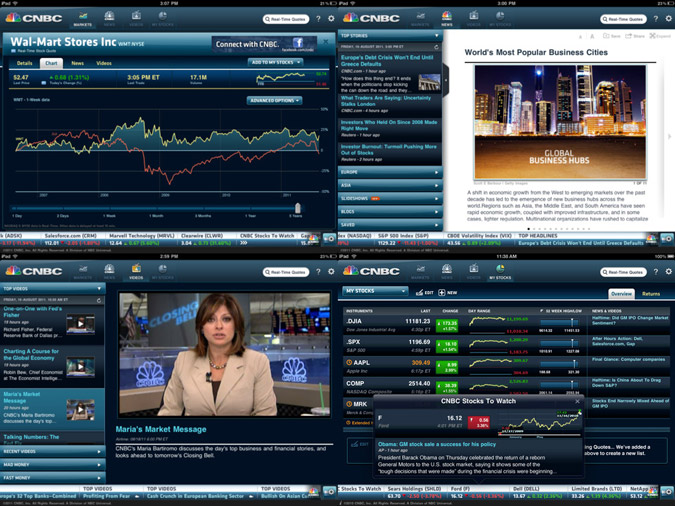Screen dimensions: 675x506
Task: Open News tab under Wal-Mart Stores header
Action: pos(77,63)
